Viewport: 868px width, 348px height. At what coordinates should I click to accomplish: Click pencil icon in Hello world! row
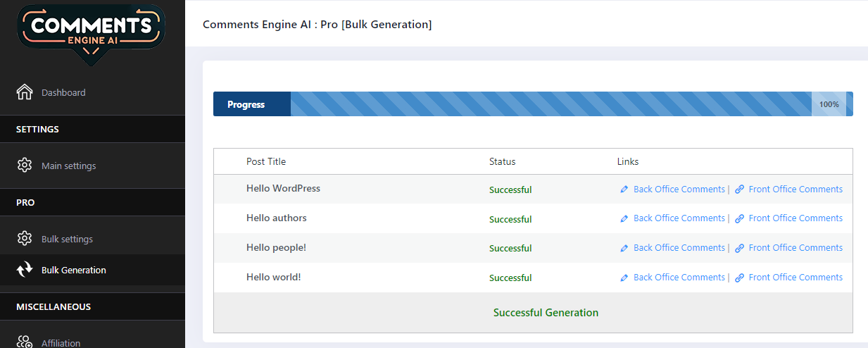click(624, 278)
